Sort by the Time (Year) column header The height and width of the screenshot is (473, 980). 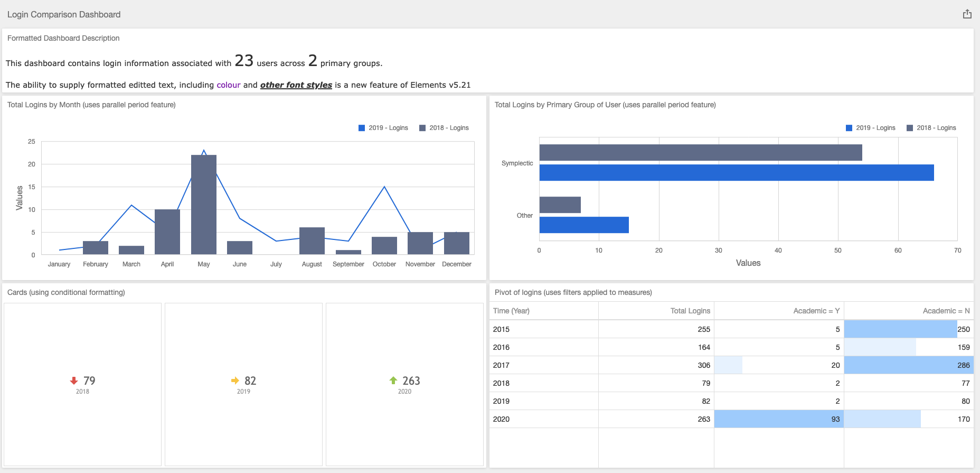tap(511, 311)
